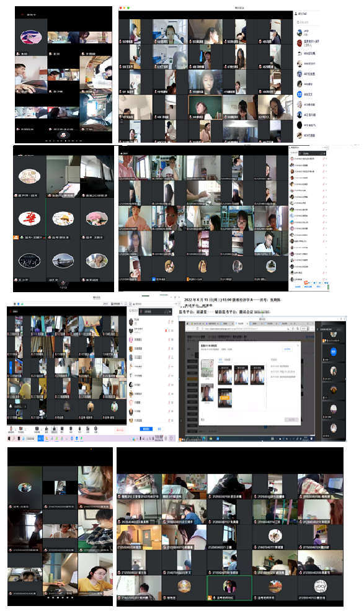Screen dimensions: 364x611
Task: Click highlighted blue app in Windows taskbar
Action: (40, 439)
